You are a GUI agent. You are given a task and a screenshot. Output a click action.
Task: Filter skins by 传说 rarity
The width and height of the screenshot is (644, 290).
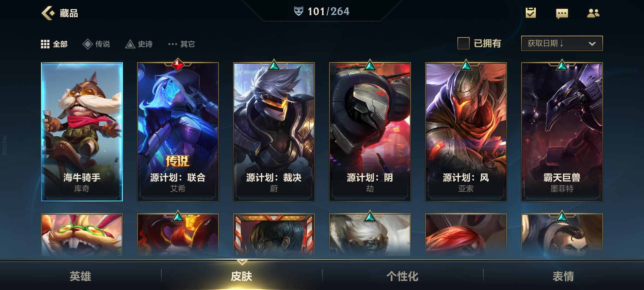pyautogui.click(x=96, y=44)
